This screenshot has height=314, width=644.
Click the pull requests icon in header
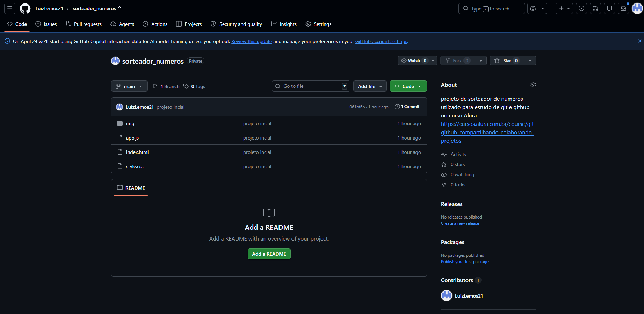(595, 8)
